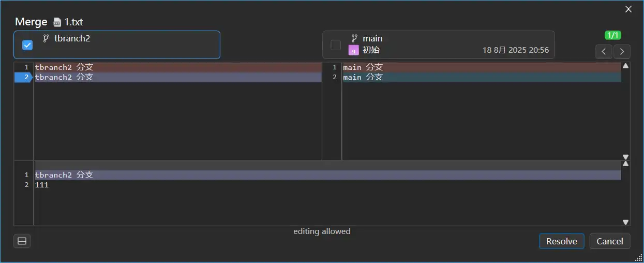Click the 1.txt file icon in title
The image size is (644, 263).
pos(57,22)
